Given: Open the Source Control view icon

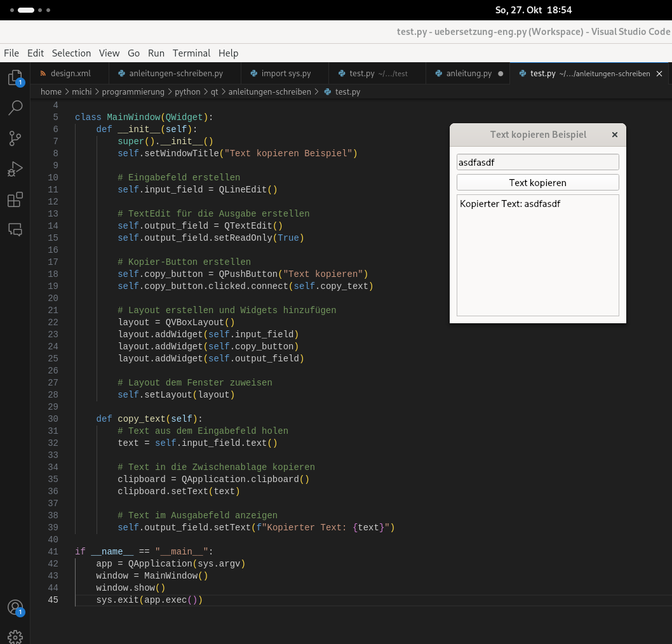Looking at the screenshot, I should [x=15, y=138].
